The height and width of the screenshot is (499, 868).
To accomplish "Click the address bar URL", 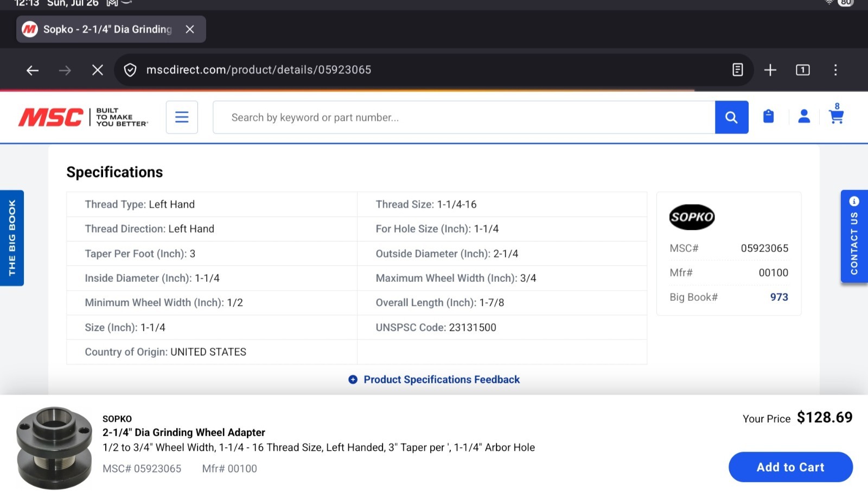I will click(x=259, y=70).
